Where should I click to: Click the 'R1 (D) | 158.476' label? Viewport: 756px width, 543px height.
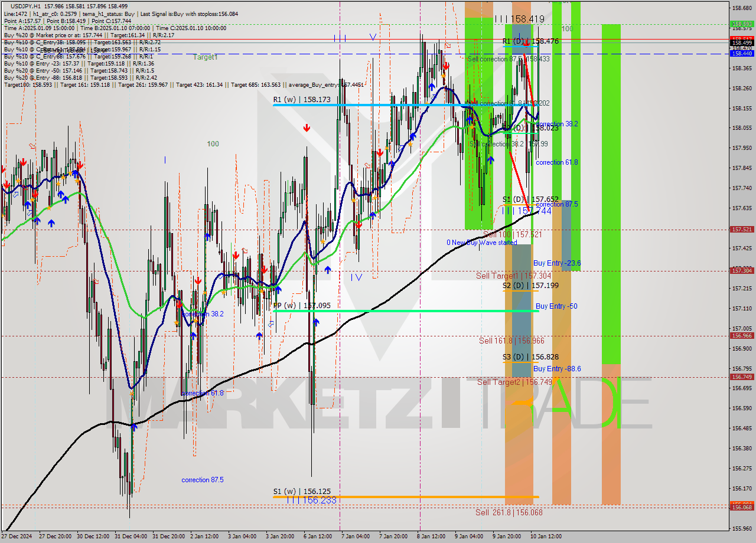coord(530,41)
